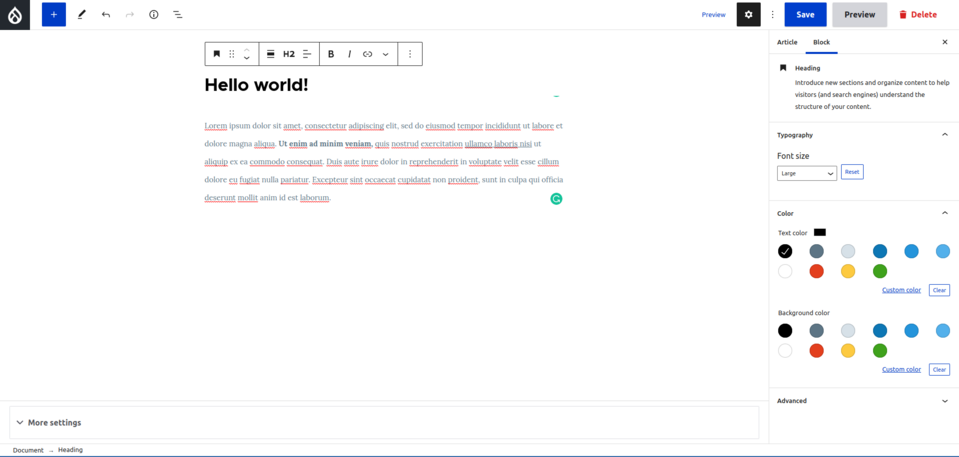Undo the last change
The height and width of the screenshot is (457, 959).
[x=106, y=15]
